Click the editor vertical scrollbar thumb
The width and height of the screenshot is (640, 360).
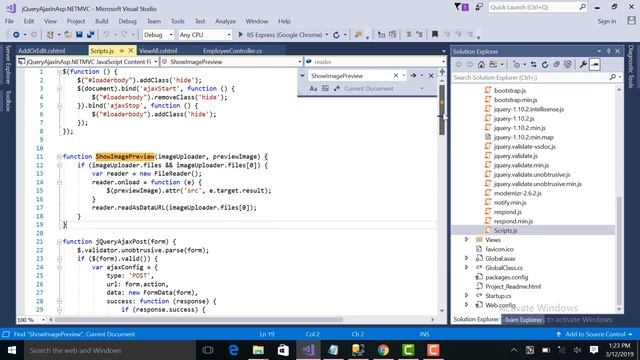pos(442,110)
